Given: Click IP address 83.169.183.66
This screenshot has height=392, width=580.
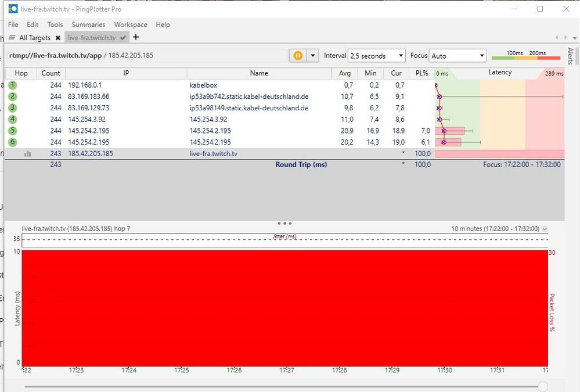Looking at the screenshot, I should point(89,96).
